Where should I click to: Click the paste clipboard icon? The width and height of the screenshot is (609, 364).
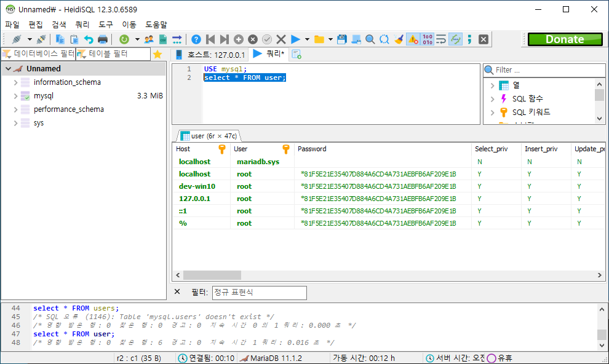tap(74, 39)
